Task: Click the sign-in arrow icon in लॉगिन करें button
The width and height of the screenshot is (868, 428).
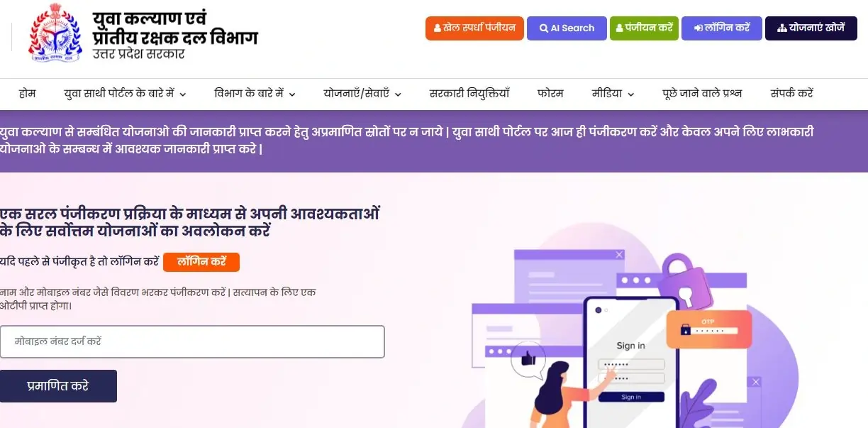Action: (699, 28)
